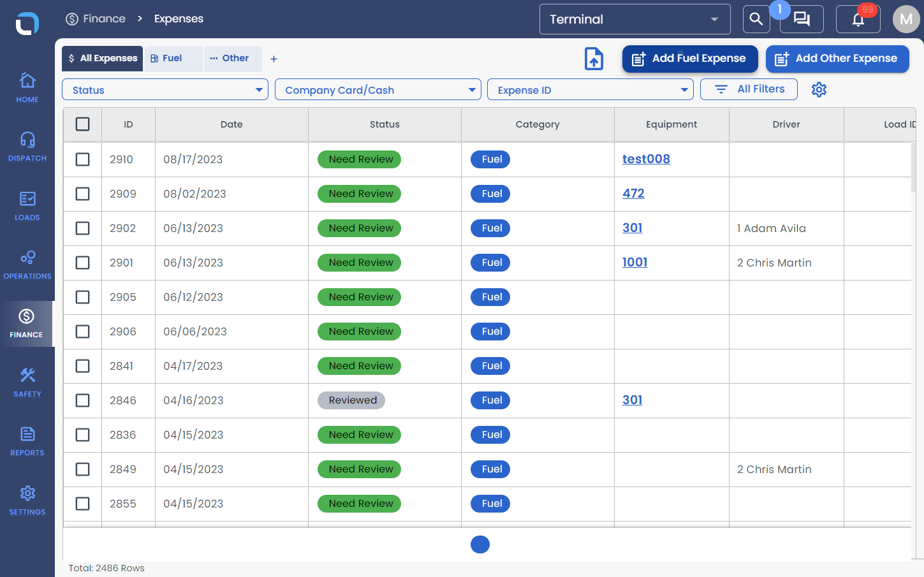This screenshot has width=924, height=577.
Task: Sort by the Date column header
Action: 231,124
